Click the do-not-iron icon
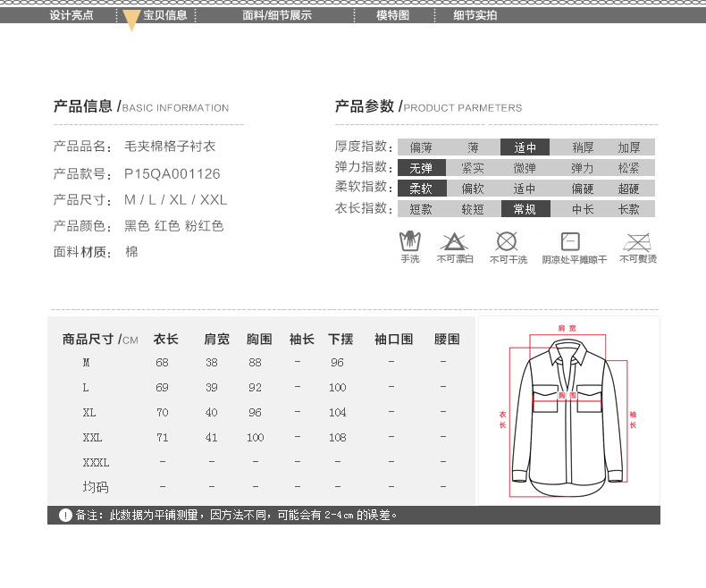706x588 pixels. tap(637, 240)
